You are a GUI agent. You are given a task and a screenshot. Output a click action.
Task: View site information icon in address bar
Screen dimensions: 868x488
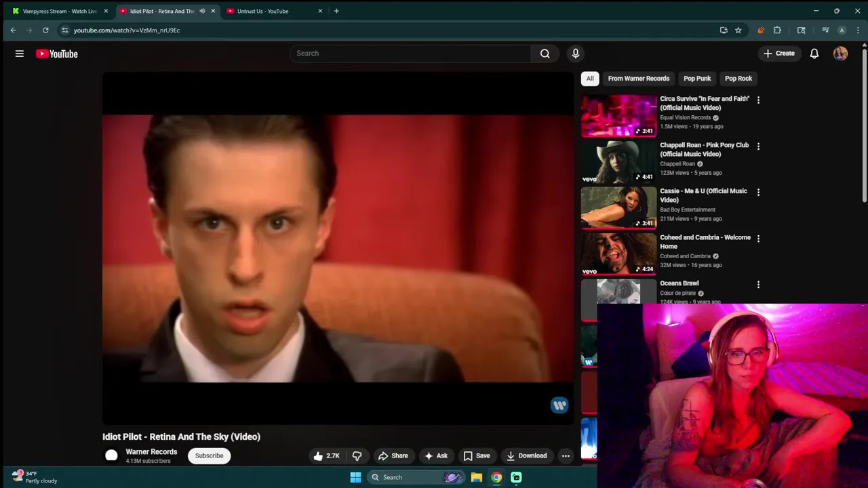pyautogui.click(x=64, y=30)
